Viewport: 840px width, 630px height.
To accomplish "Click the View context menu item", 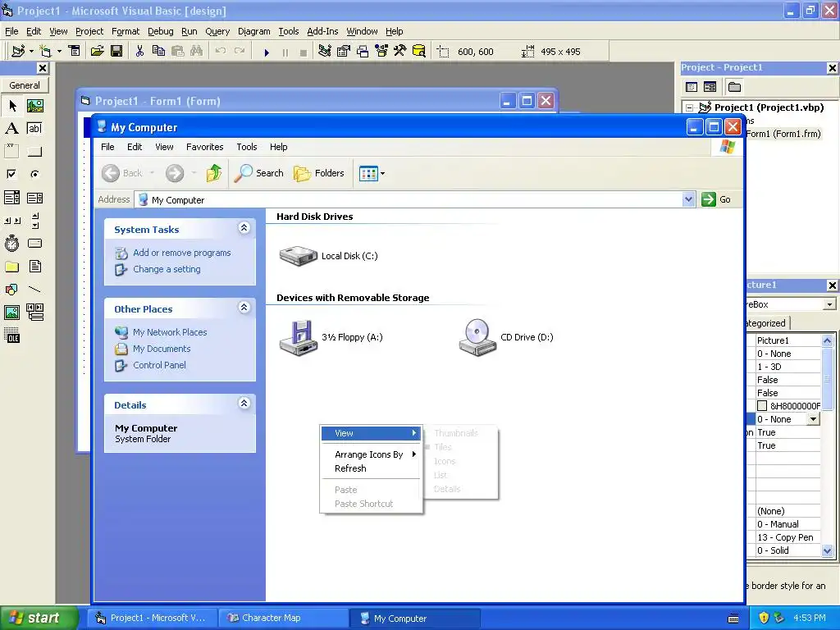I will tap(371, 433).
